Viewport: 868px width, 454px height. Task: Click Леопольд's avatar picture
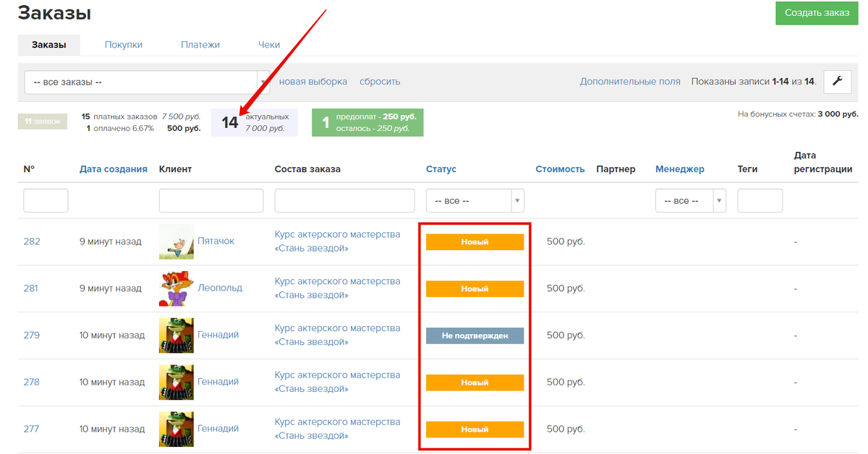click(x=176, y=288)
